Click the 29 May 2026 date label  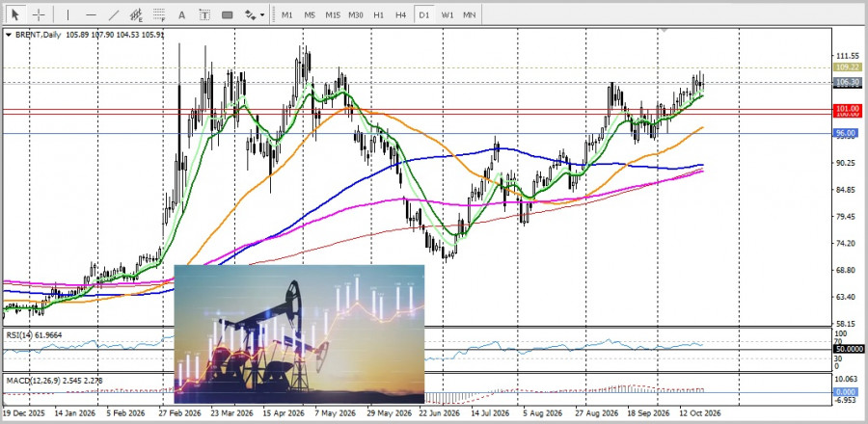[x=388, y=413]
